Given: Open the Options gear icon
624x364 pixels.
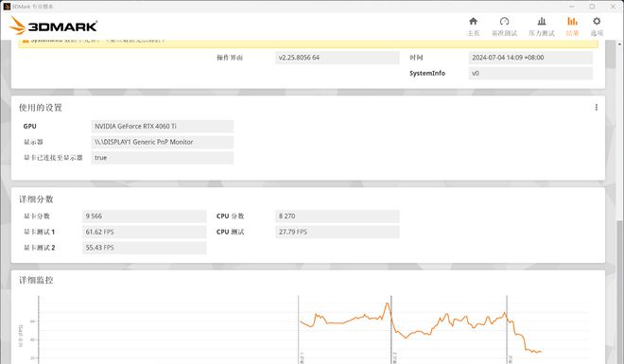Looking at the screenshot, I should point(597,21).
